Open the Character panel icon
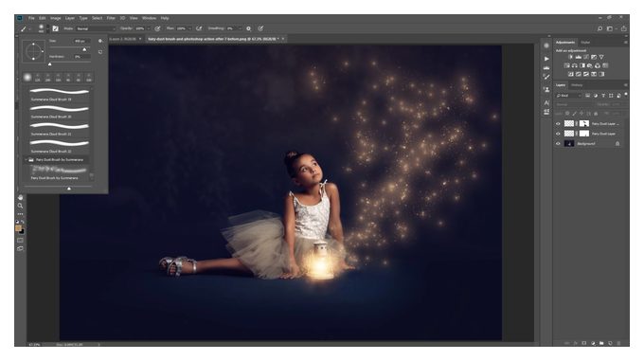644x361 pixels. click(546, 102)
